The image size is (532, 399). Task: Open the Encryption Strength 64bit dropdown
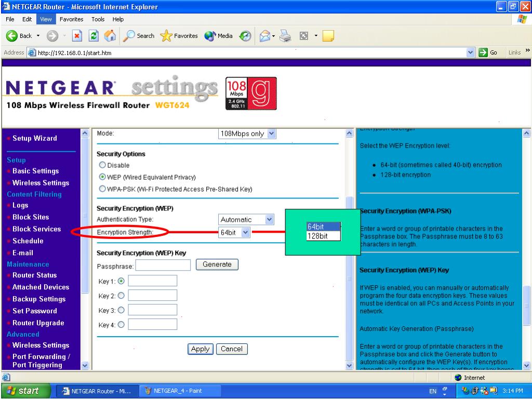coord(234,232)
